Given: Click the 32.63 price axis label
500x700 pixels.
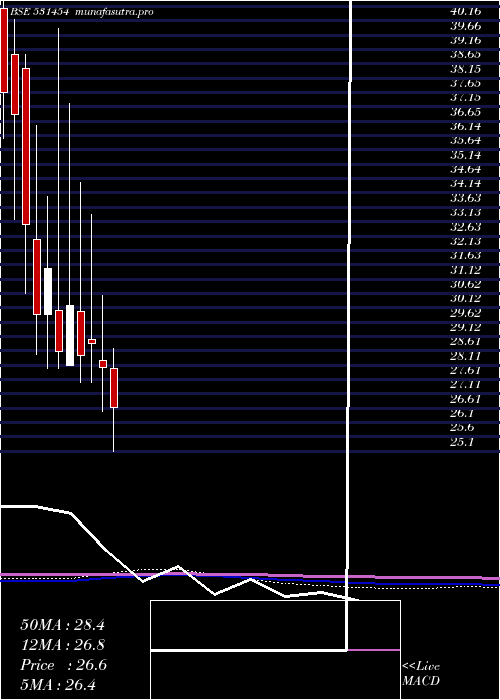Looking at the screenshot, I should [466, 227].
